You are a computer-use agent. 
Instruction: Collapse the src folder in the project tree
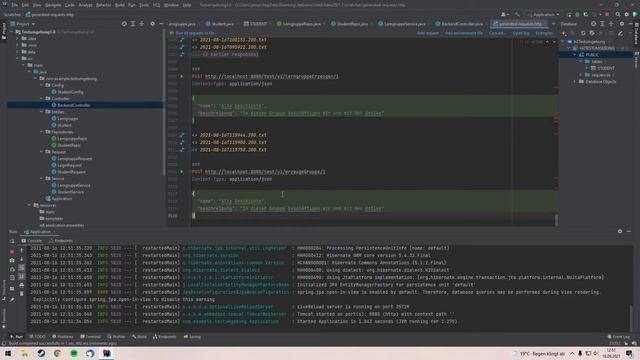pyautogui.click(x=18, y=58)
